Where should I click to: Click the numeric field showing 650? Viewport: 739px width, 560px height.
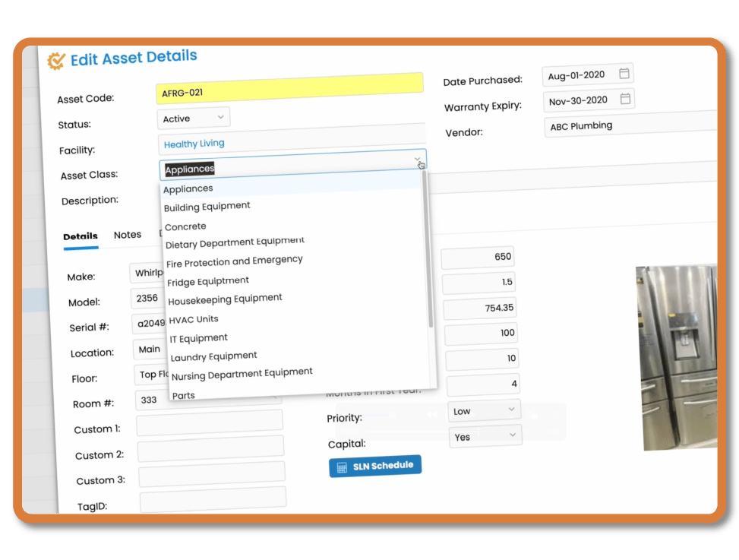478,257
